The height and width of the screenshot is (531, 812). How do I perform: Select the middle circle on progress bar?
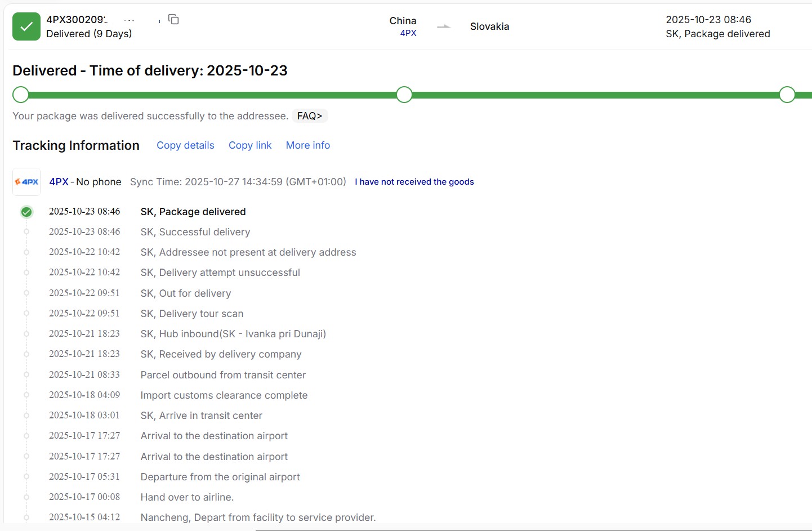coord(404,95)
